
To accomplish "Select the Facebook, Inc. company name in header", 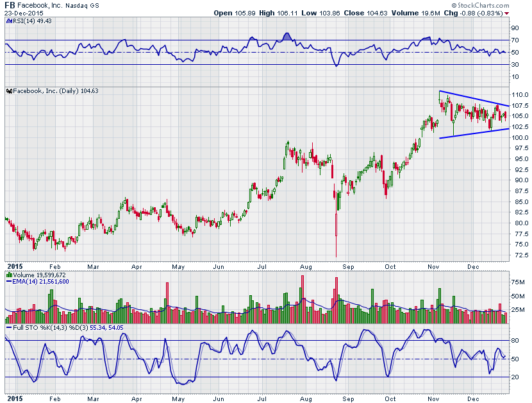I will tap(40, 5).
